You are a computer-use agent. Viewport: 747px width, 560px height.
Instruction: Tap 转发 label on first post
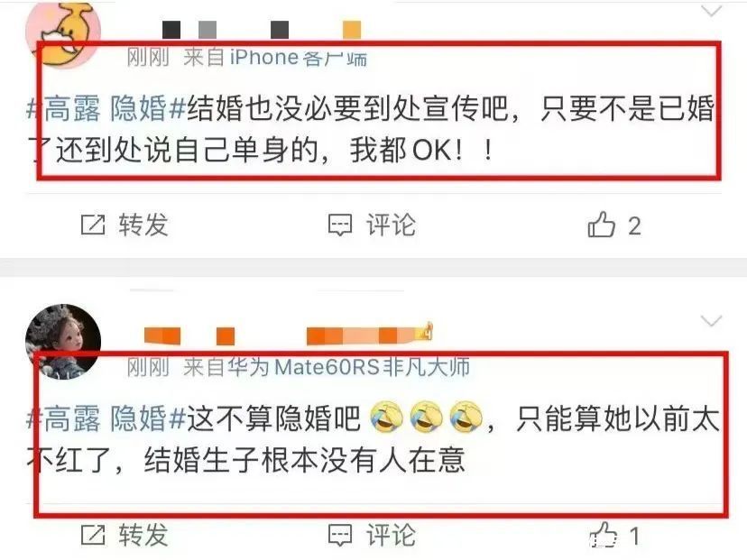pos(143,225)
